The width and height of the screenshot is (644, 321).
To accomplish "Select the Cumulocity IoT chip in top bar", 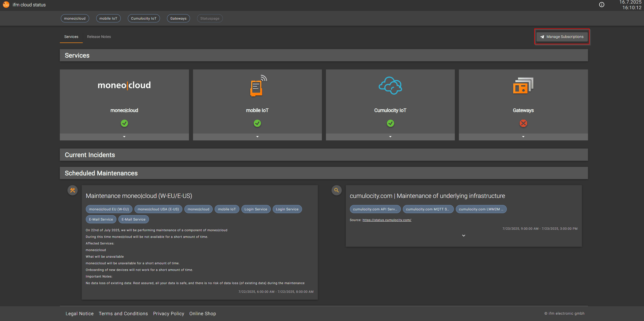I will [x=144, y=18].
